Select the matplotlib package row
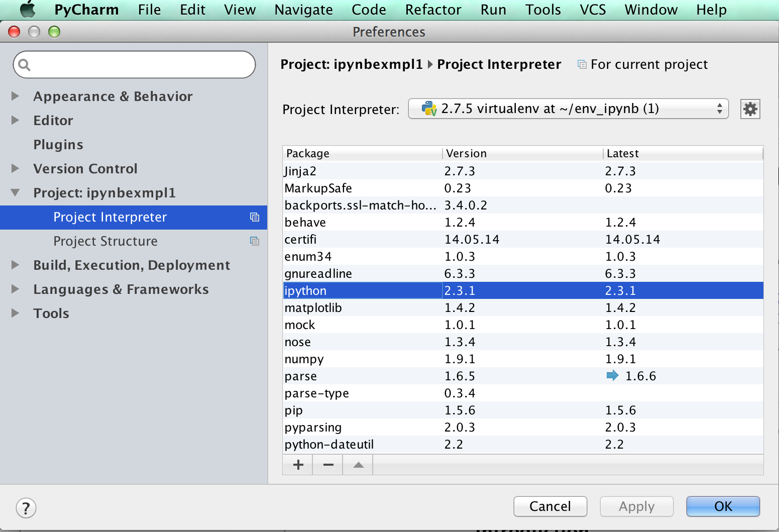The height and width of the screenshot is (532, 779). click(523, 307)
